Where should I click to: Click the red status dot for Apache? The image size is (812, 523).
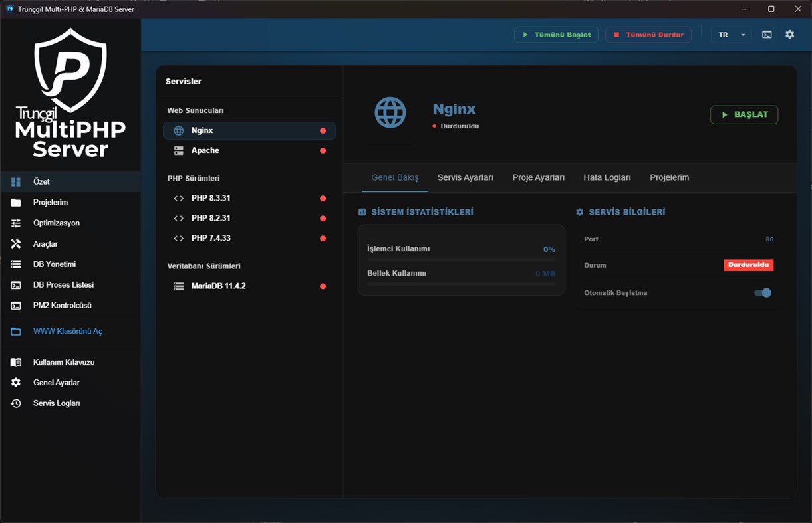point(323,151)
